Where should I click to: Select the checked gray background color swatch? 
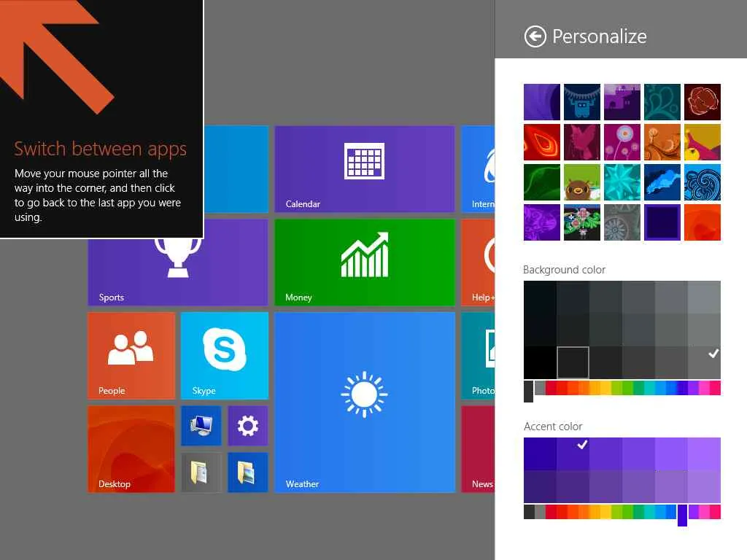tap(704, 362)
